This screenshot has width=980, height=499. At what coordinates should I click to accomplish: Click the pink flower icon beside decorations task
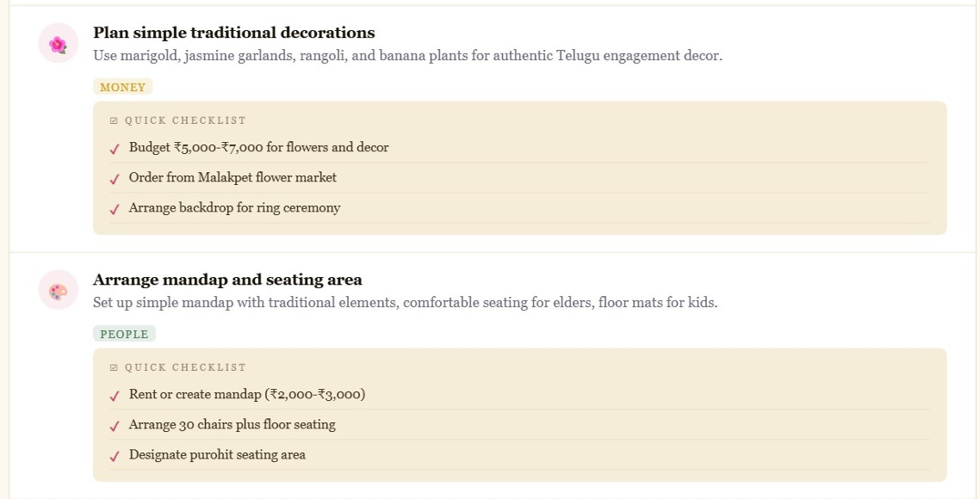tap(58, 44)
